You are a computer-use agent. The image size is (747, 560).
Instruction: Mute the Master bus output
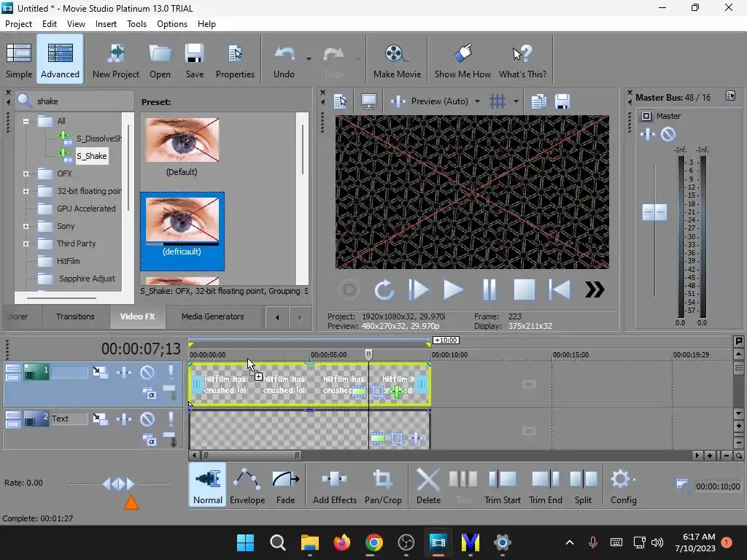[668, 135]
